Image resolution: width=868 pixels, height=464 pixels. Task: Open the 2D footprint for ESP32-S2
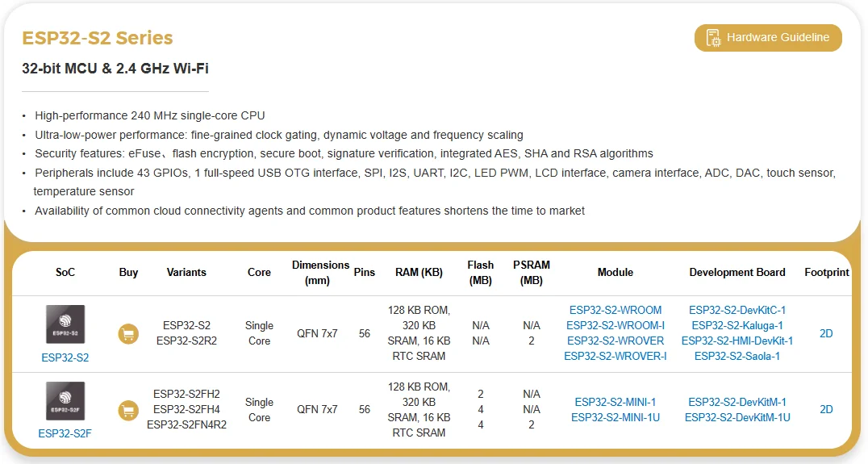(x=826, y=333)
